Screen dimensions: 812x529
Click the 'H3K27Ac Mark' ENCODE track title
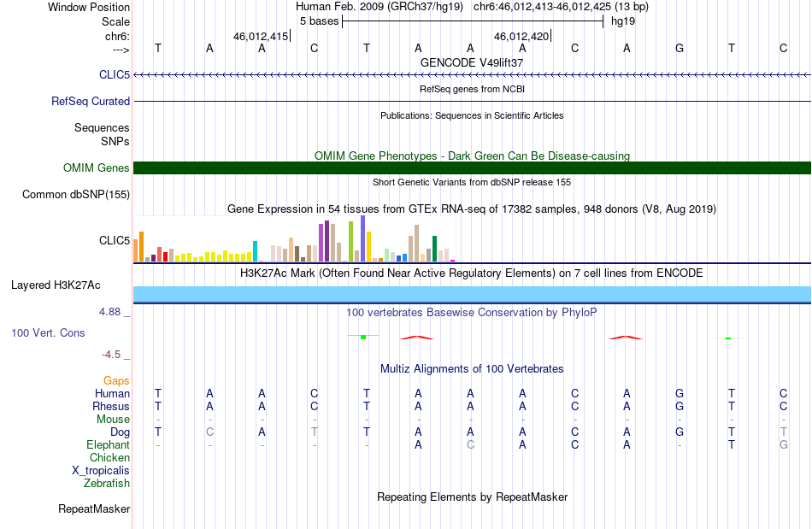click(x=472, y=273)
